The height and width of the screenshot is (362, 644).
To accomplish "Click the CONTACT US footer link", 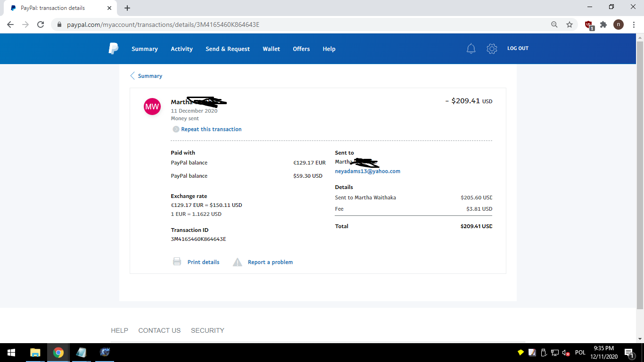I will point(159,330).
